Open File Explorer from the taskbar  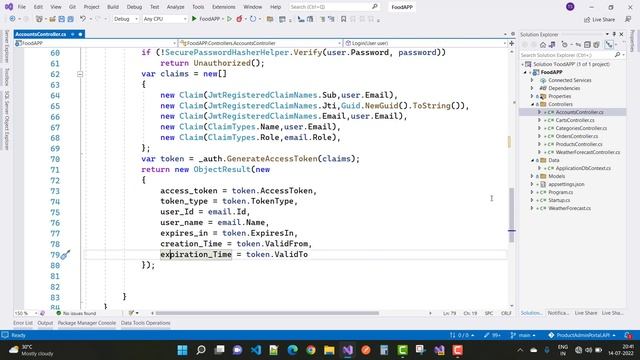pyautogui.click(x=329, y=350)
